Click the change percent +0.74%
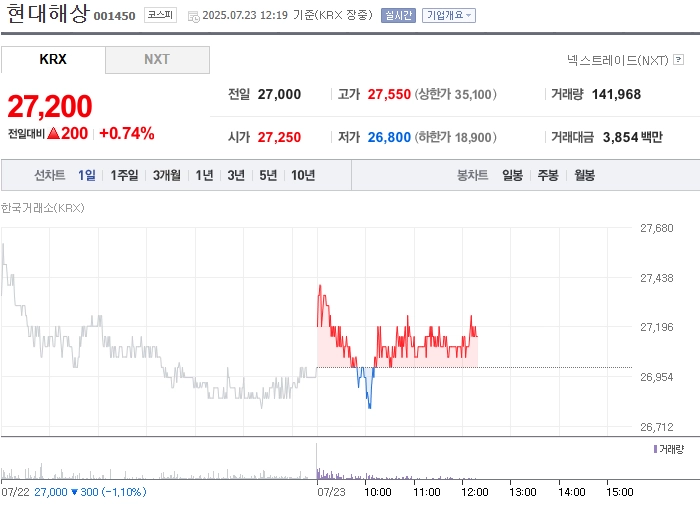700x505 pixels. [x=127, y=133]
